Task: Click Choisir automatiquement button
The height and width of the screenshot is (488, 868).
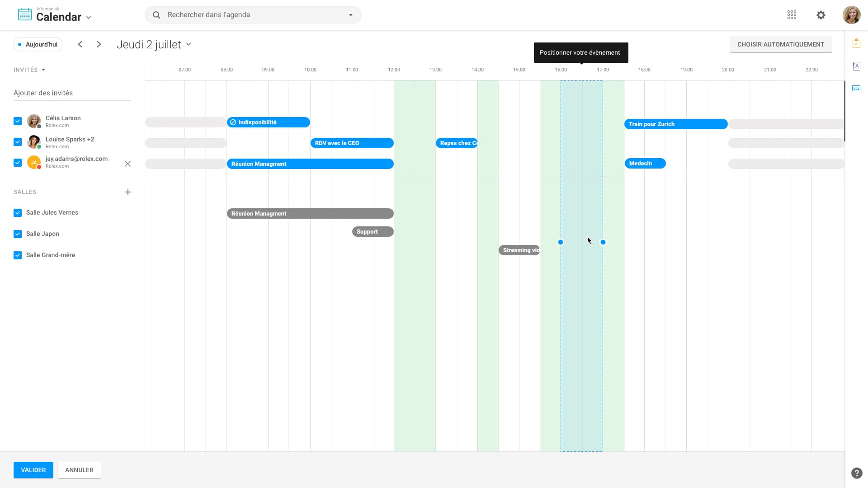Action: 780,44
